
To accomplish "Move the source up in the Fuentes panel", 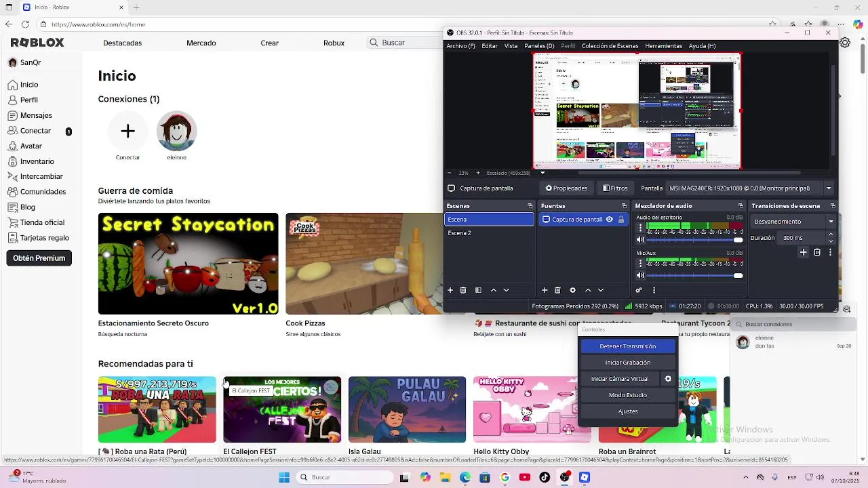I will click(587, 290).
